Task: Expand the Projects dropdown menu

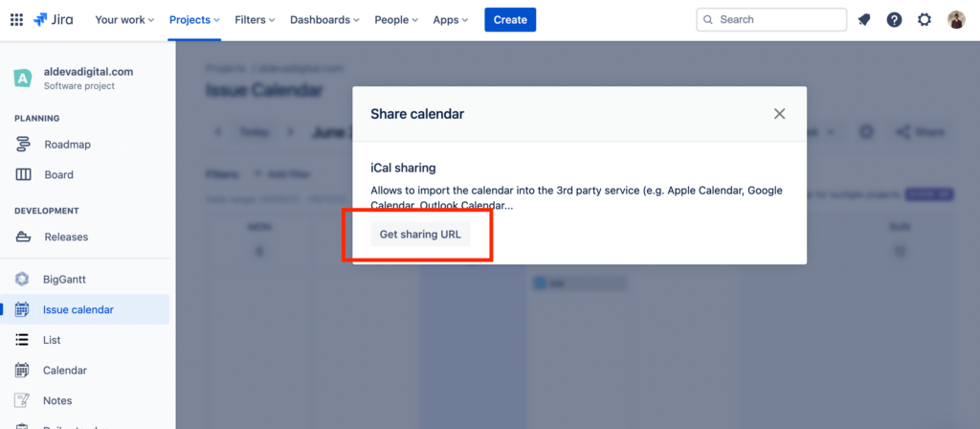Action: (194, 20)
